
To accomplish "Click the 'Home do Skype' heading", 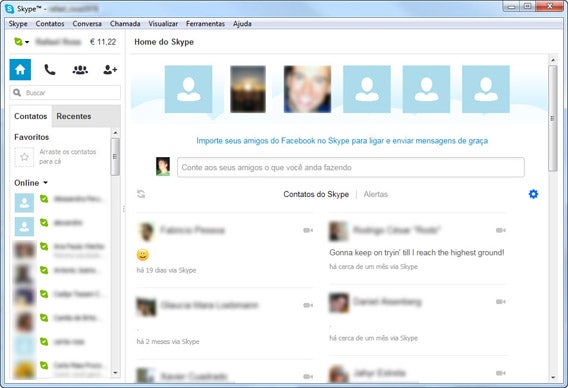I will (x=164, y=42).
